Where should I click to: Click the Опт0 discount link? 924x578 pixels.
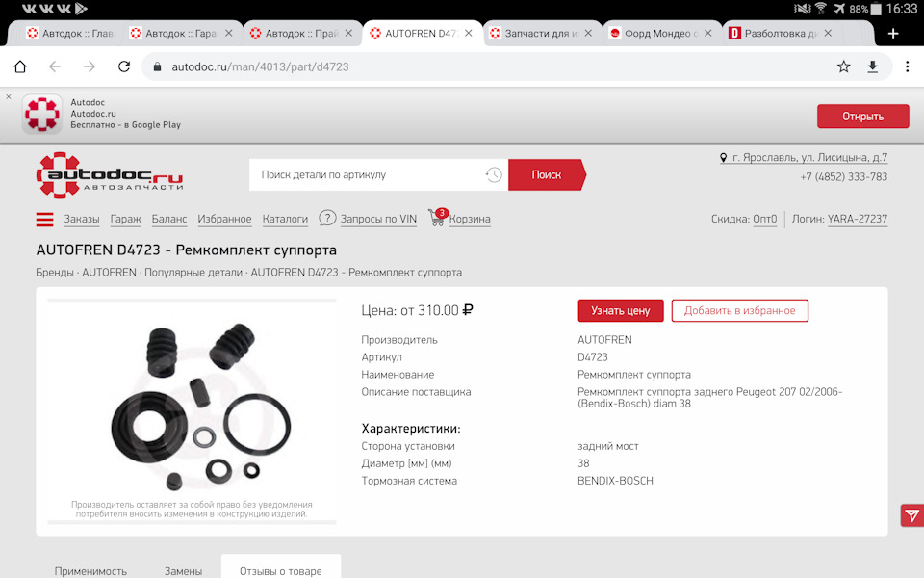point(765,219)
